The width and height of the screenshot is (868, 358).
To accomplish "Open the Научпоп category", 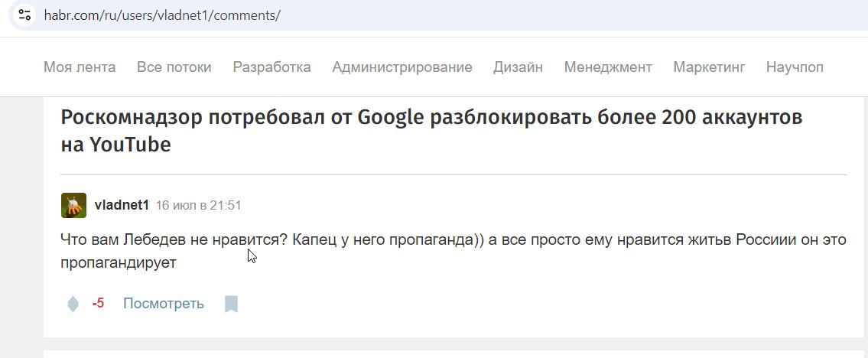I will coord(795,67).
